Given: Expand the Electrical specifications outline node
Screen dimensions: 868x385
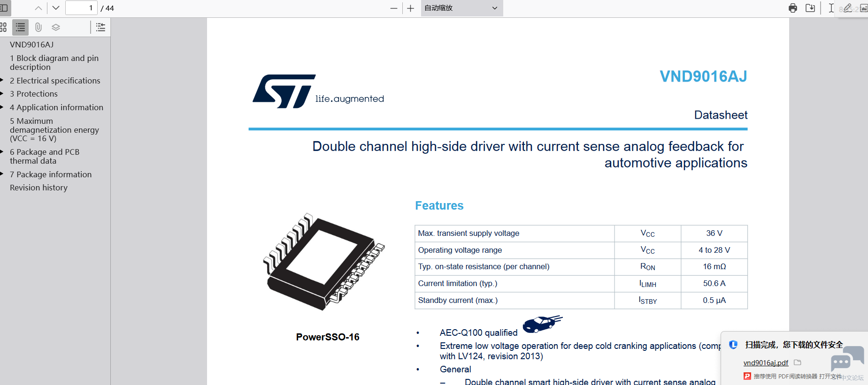Looking at the screenshot, I should pyautogui.click(x=2, y=81).
